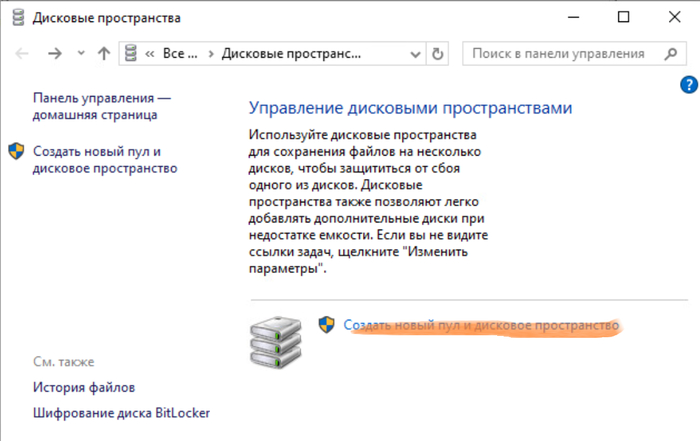Open the recent locations dropdown
700x441 pixels.
80,54
